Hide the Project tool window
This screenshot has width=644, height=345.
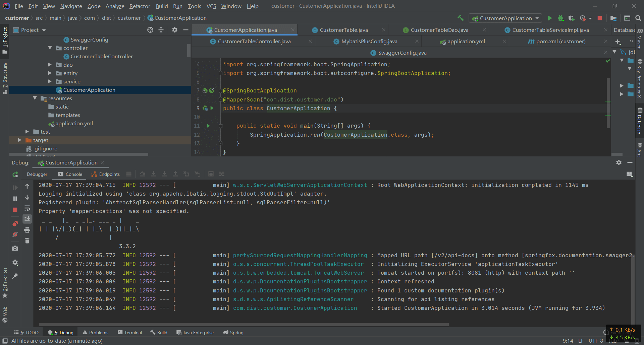coord(185,30)
